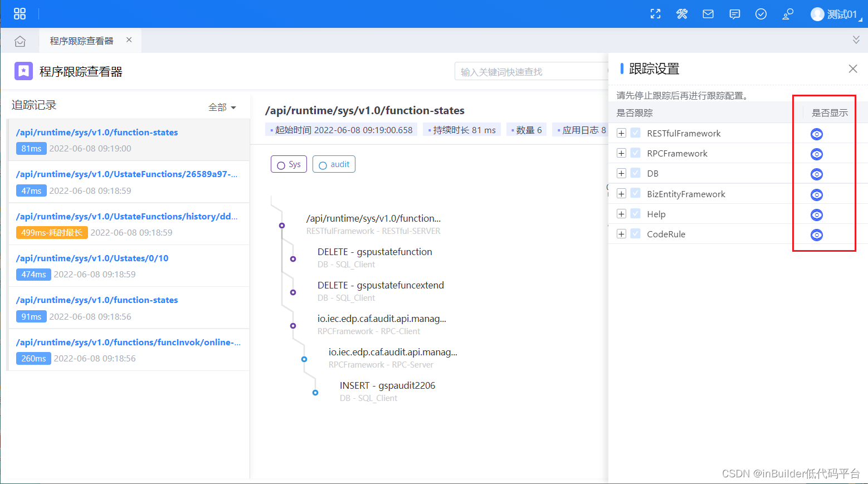
Task: Select the DELETE - gspustatefunction span
Action: (x=375, y=252)
